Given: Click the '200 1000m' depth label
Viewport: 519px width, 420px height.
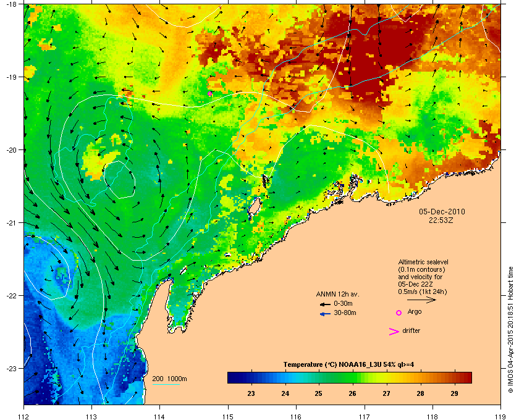Looking at the screenshot, I should click(x=169, y=379).
